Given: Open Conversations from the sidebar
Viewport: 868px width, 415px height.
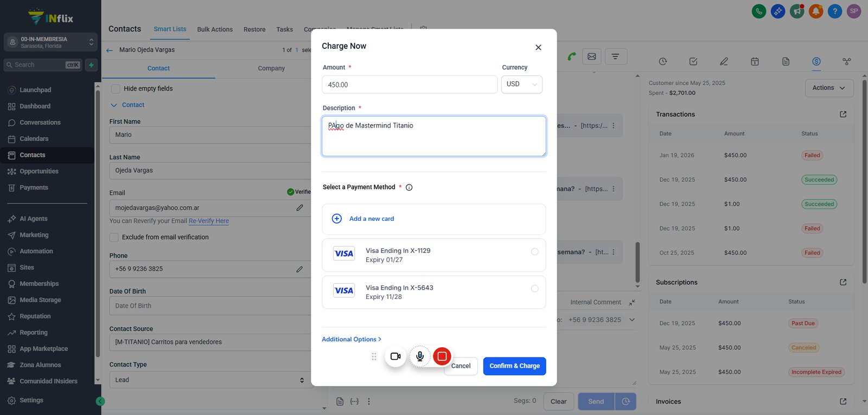Looking at the screenshot, I should [x=40, y=123].
